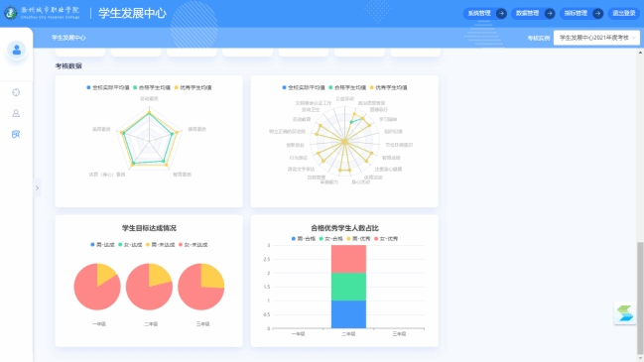Open 指标管理 menu in header
The width and height of the screenshot is (644, 362).
[x=576, y=14]
